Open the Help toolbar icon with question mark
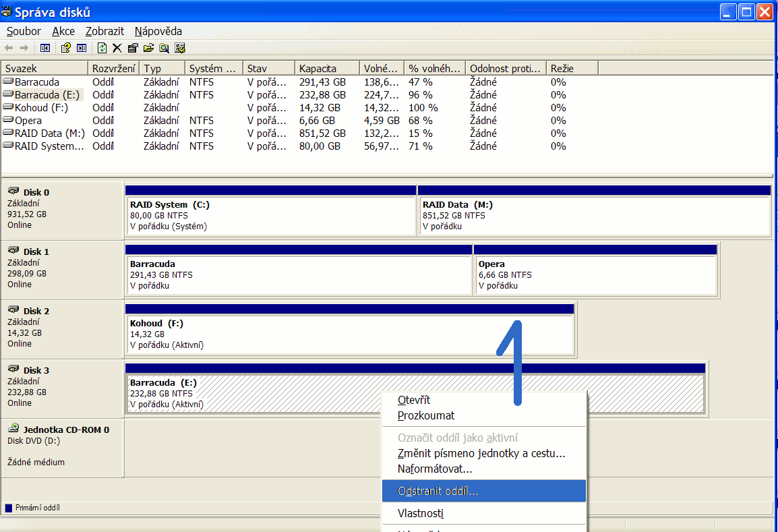Image resolution: width=778 pixels, height=532 pixels. (65, 48)
